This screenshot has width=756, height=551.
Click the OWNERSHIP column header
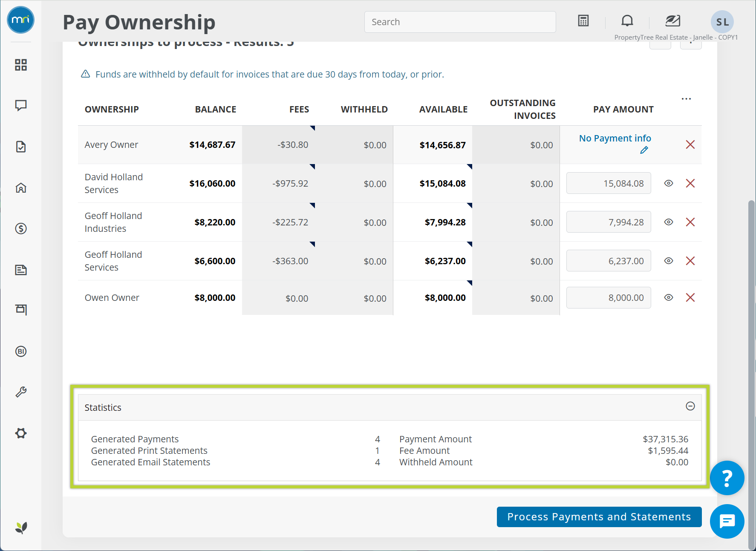112,110
